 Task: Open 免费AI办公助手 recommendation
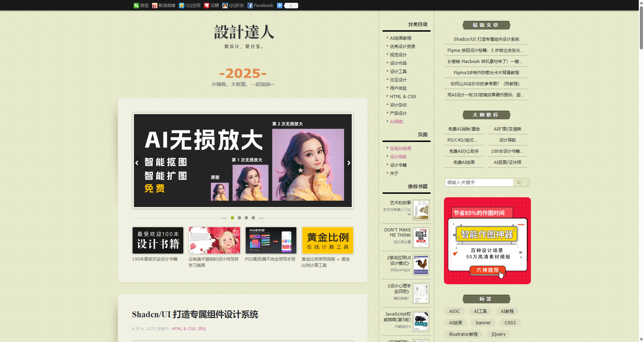[x=464, y=151]
